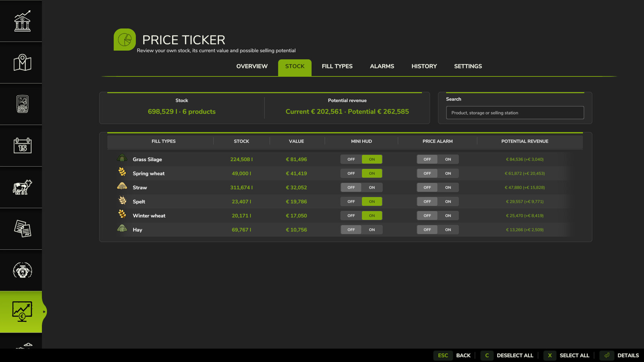Open the calendar icon in sidebar
Screen dimensions: 644x362
click(x=22, y=145)
